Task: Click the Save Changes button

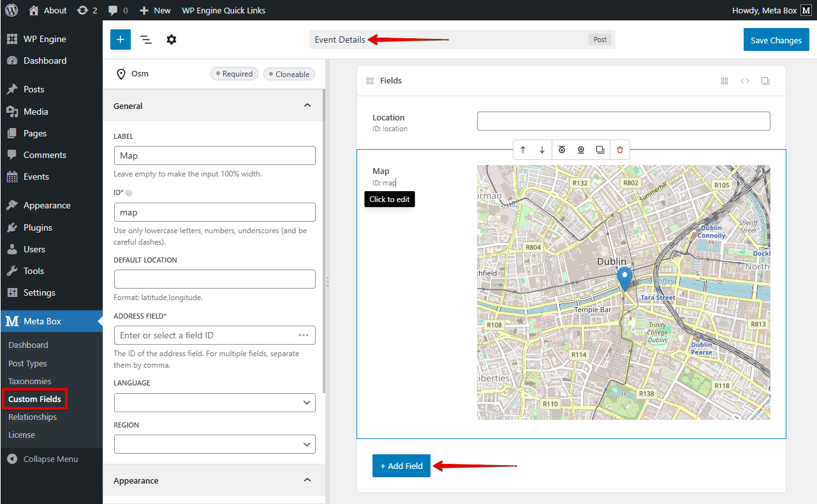Action: [x=776, y=40]
